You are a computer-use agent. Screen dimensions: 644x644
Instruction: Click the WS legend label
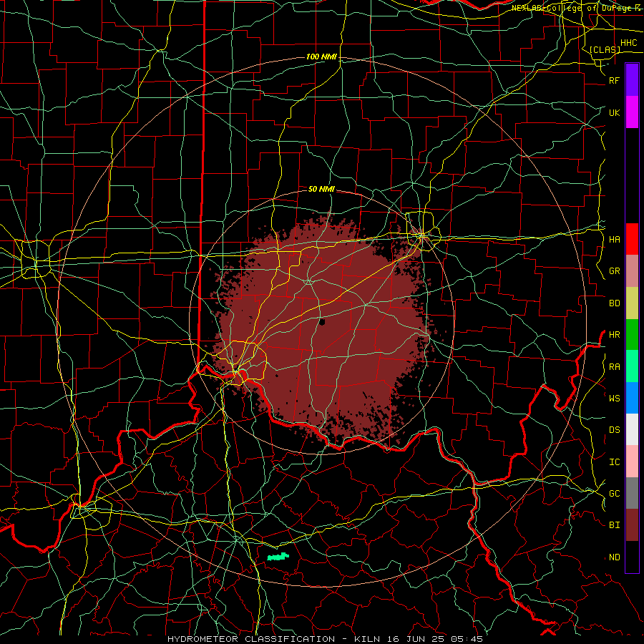[x=614, y=399]
